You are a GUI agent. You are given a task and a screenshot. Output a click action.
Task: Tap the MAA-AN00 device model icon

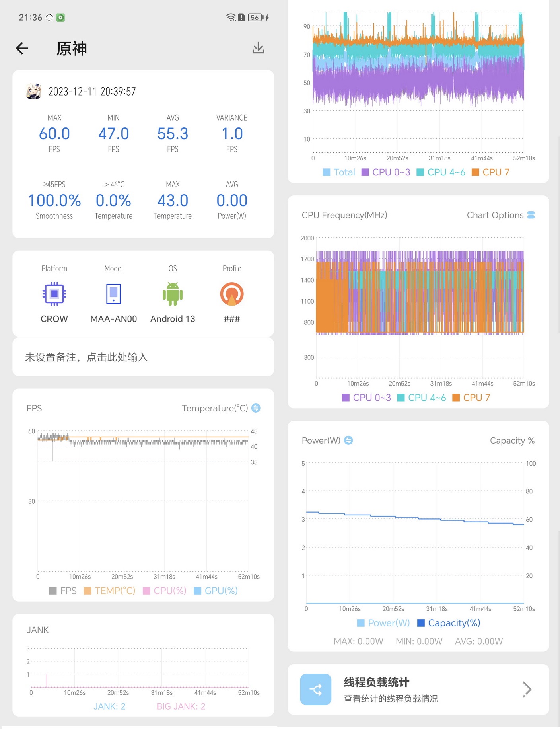(x=113, y=294)
